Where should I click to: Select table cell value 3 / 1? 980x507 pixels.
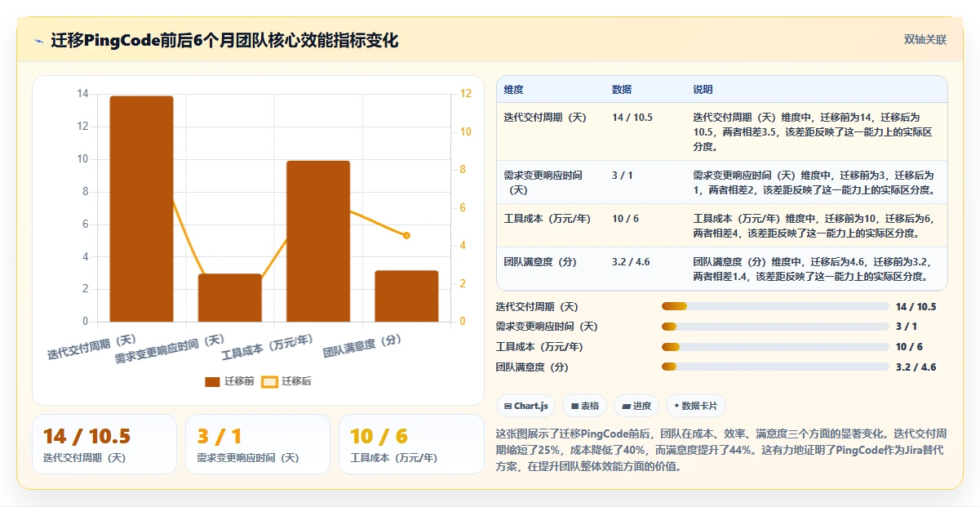coord(623,176)
